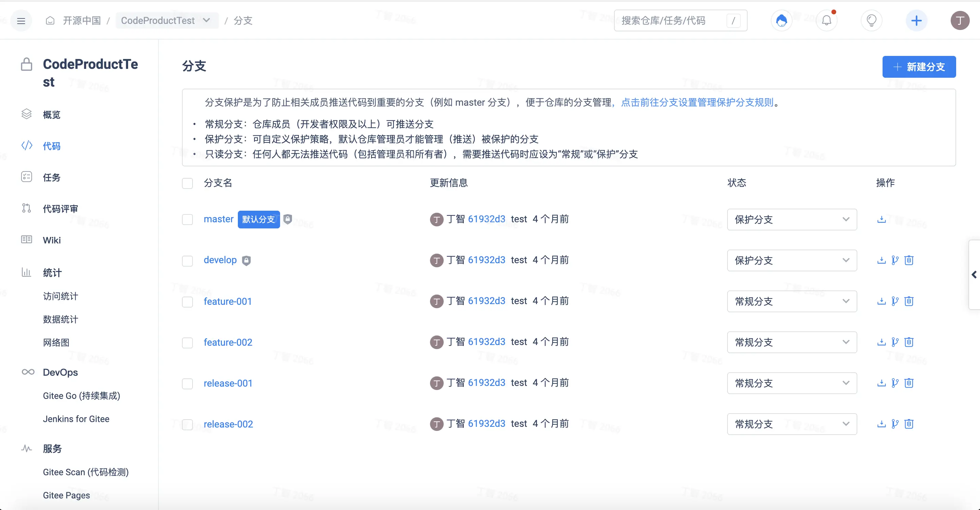Download the feature-001 branch
The image size is (980, 510).
(x=882, y=301)
